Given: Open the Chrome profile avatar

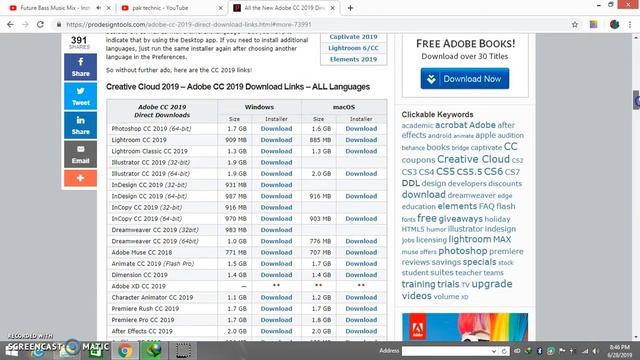Looking at the screenshot, I should (614, 24).
